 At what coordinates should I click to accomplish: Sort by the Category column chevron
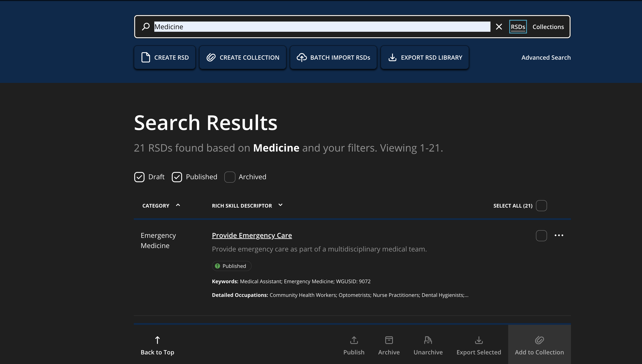click(x=178, y=205)
